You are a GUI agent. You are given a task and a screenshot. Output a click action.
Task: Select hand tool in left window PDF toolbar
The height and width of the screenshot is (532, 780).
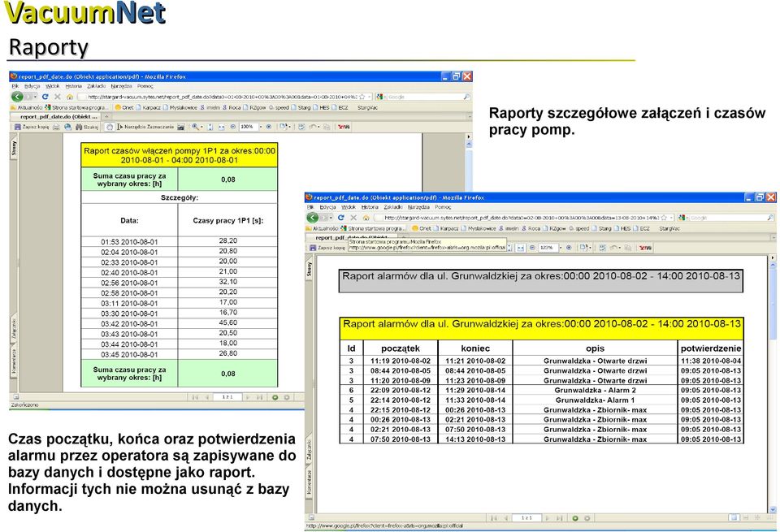click(x=110, y=127)
